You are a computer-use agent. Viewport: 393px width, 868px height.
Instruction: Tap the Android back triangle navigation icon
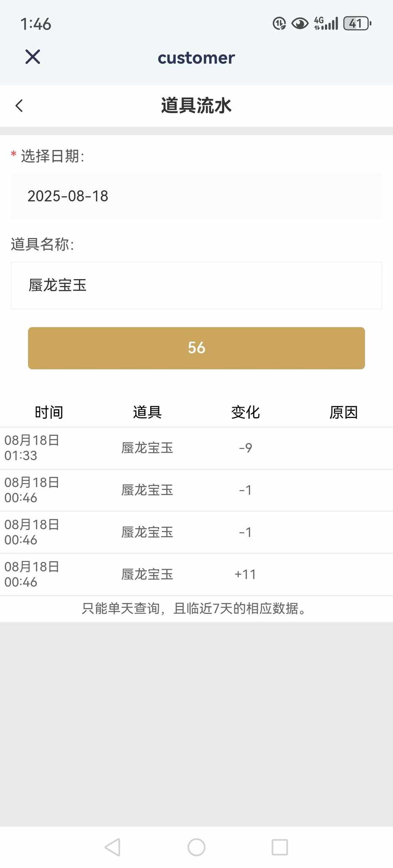113,847
